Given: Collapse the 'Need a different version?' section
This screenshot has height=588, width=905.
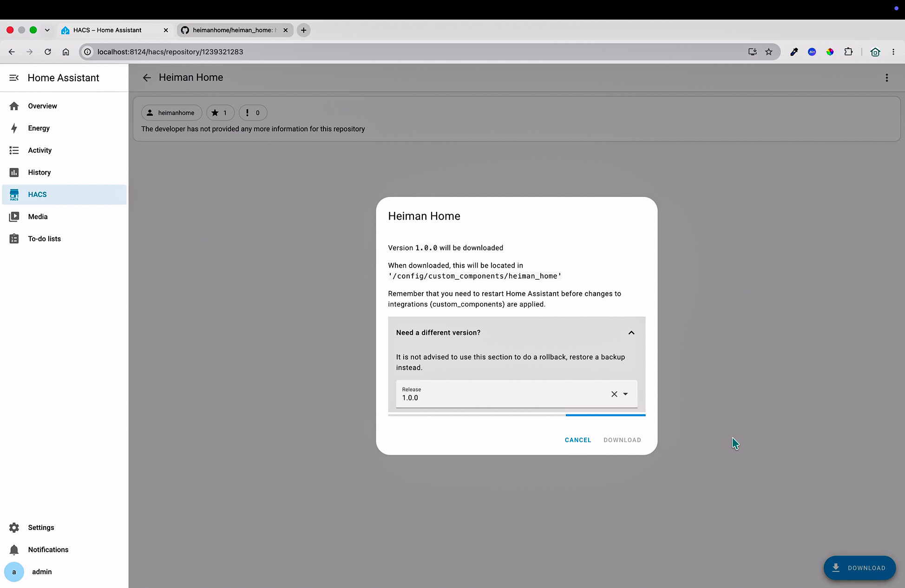Looking at the screenshot, I should 631,333.
